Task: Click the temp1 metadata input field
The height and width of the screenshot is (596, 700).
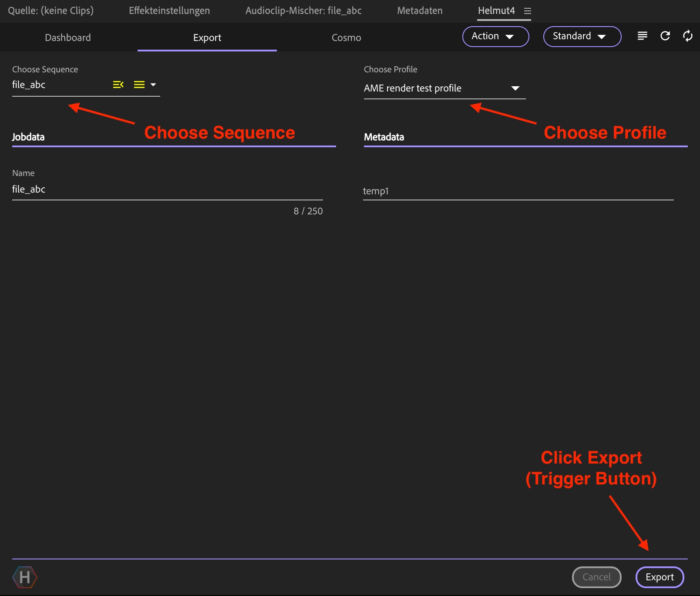Action: coord(518,191)
